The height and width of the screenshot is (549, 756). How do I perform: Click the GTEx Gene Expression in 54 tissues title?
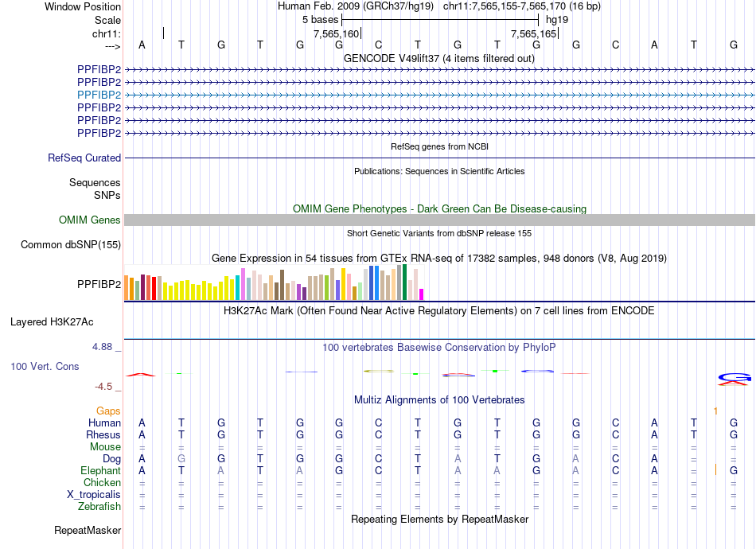pos(439,259)
